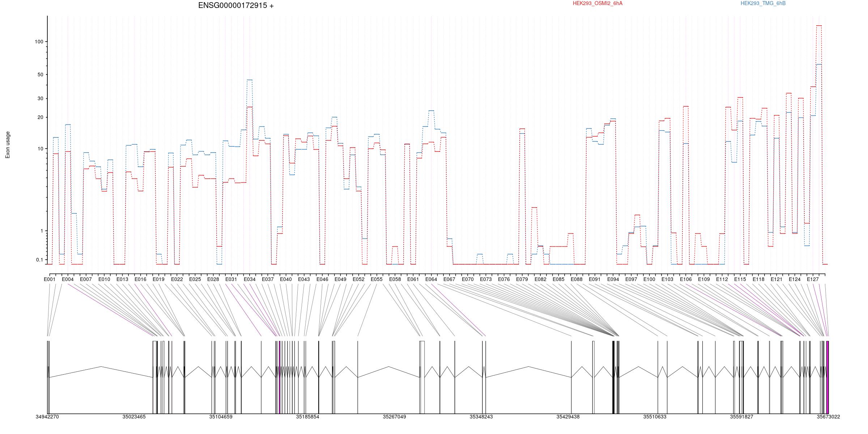Click exon label E085
The width and height of the screenshot is (868, 434).
point(558,279)
